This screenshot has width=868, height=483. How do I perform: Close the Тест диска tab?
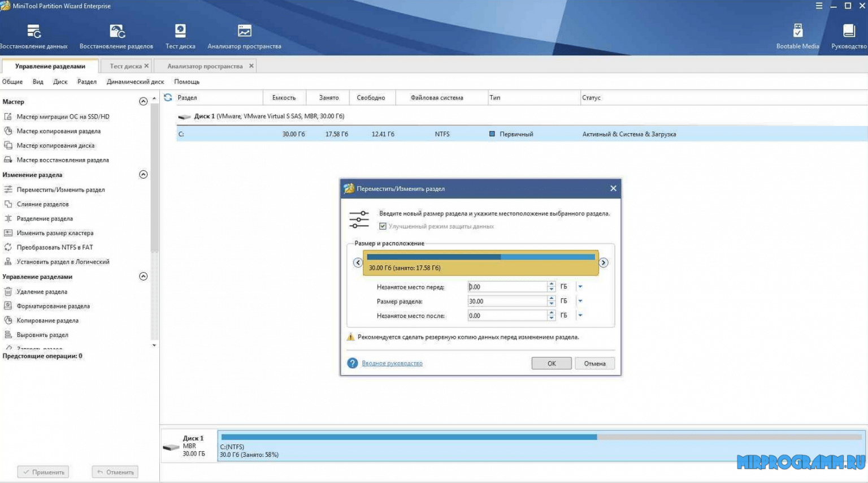tap(146, 66)
